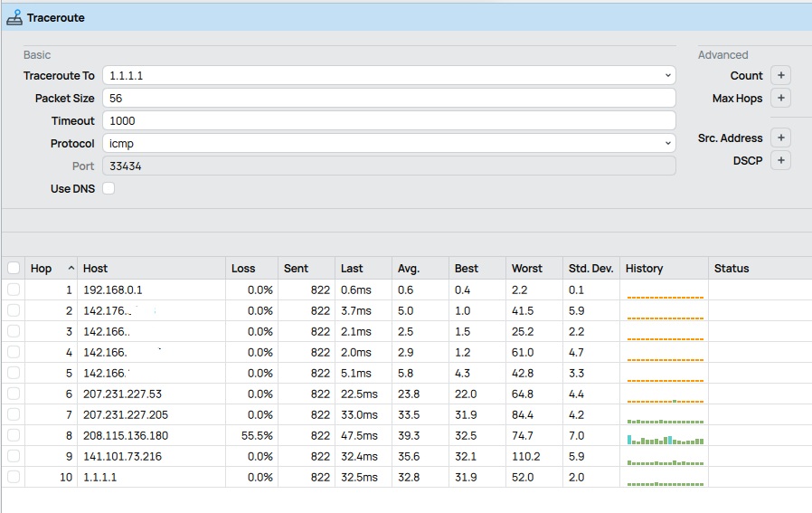812x513 pixels.
Task: Add the Max Hops option
Action: (x=781, y=99)
